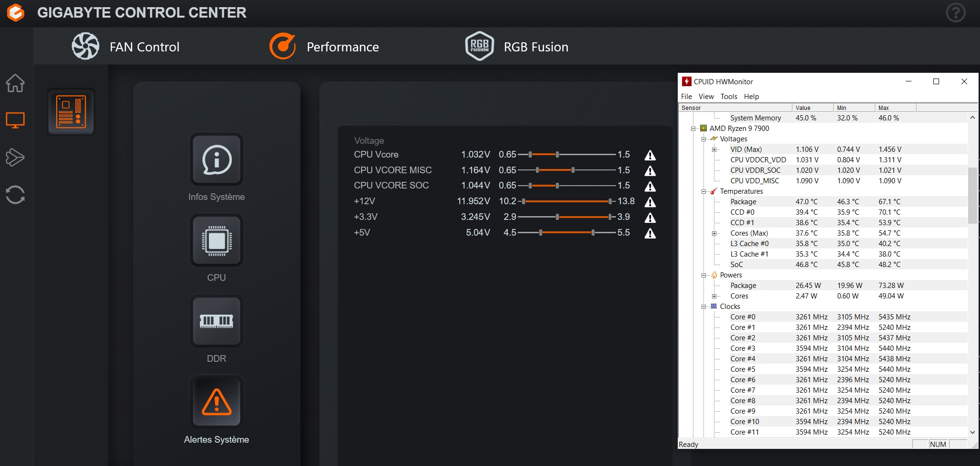
Task: Click the help question mark icon
Action: (x=955, y=13)
